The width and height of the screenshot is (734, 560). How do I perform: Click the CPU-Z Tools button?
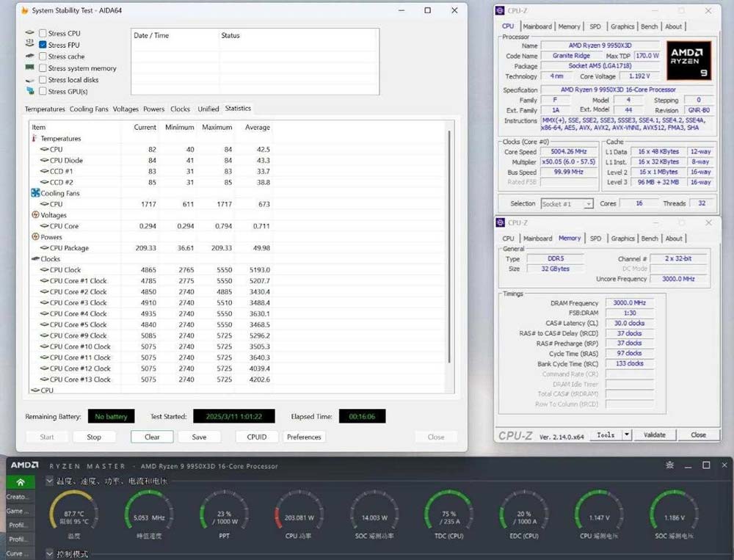pyautogui.click(x=606, y=435)
